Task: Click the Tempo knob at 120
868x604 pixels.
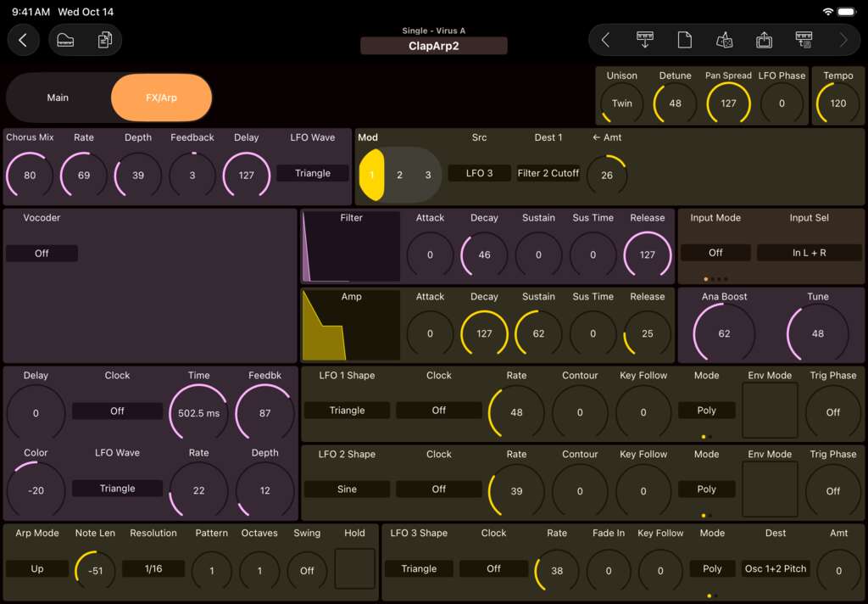Action: pyautogui.click(x=838, y=103)
